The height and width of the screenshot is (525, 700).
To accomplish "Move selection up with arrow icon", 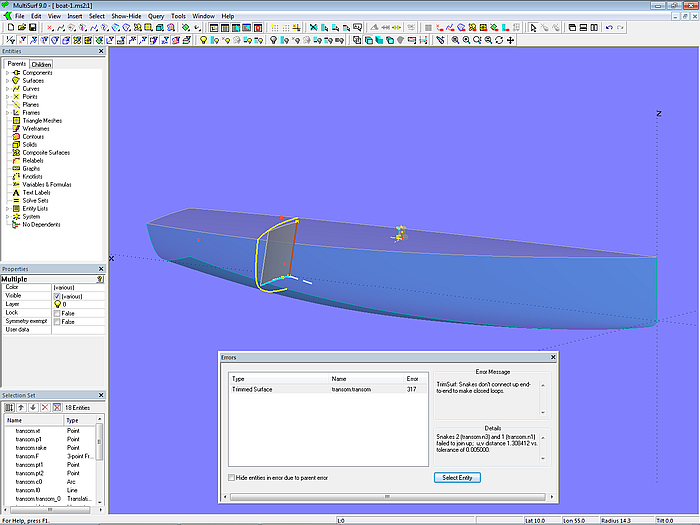I will click(21, 407).
